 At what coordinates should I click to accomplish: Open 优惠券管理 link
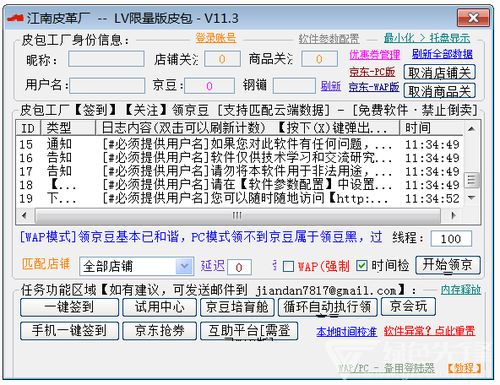click(x=374, y=55)
